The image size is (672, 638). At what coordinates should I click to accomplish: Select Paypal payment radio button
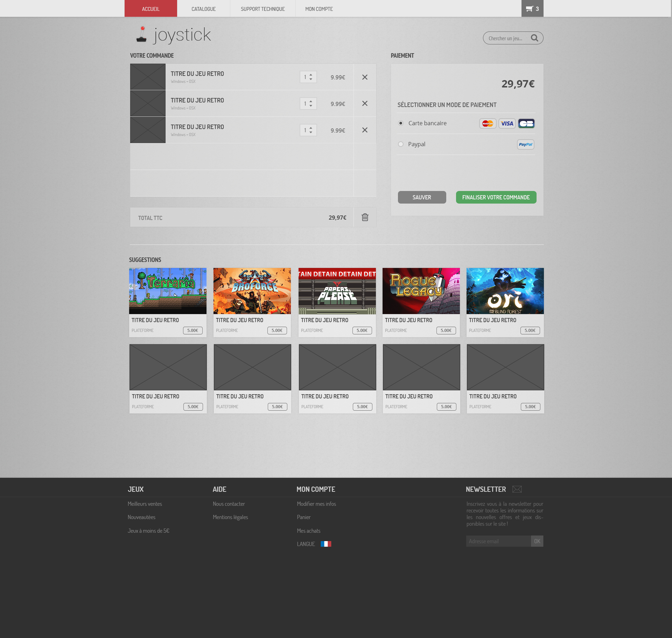point(401,144)
